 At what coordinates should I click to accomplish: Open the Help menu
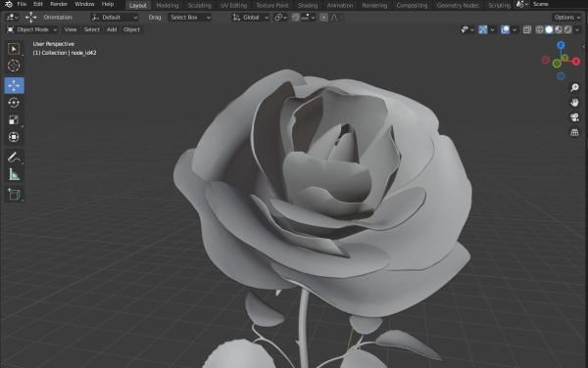[108, 4]
